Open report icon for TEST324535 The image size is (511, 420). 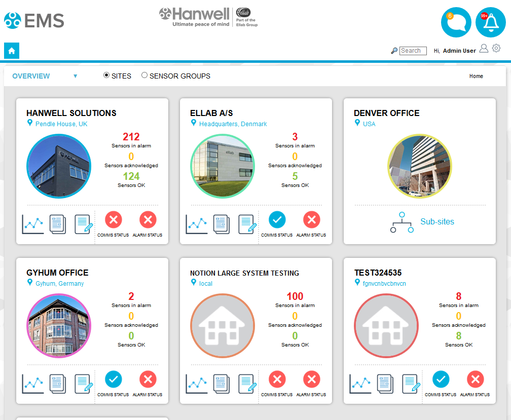(x=385, y=384)
